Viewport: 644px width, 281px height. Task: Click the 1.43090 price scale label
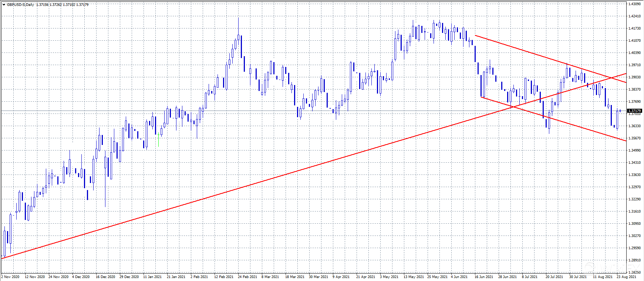point(635,4)
